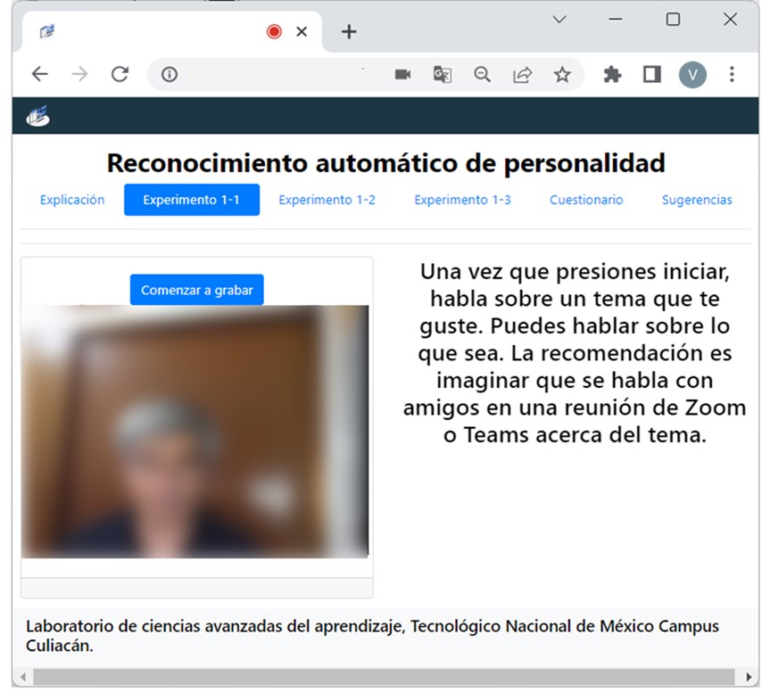Select the Experimento 1-1 tab
Viewport: 770px width, 700px height.
(x=192, y=200)
